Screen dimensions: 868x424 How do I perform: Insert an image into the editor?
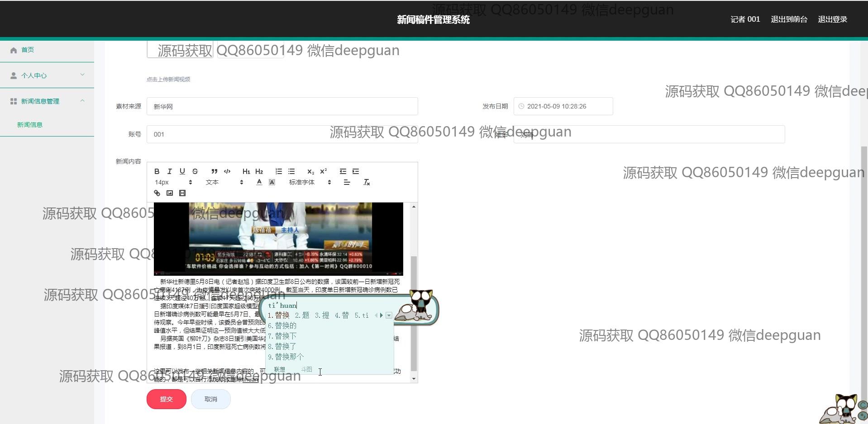pyautogui.click(x=170, y=193)
